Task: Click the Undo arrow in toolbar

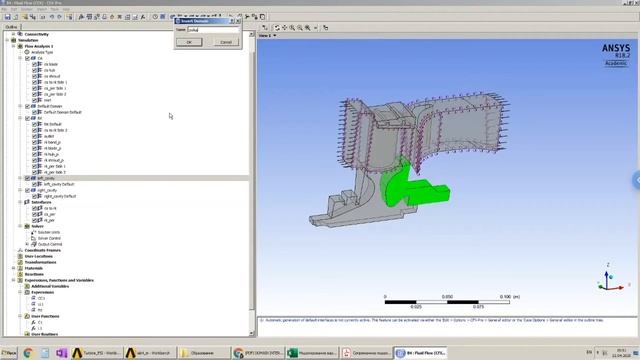Action: 51,17
